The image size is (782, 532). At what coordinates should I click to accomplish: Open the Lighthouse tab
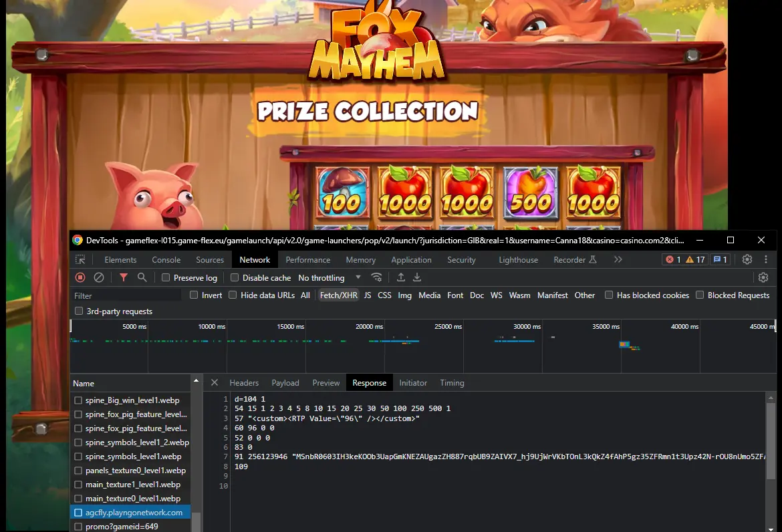518,260
